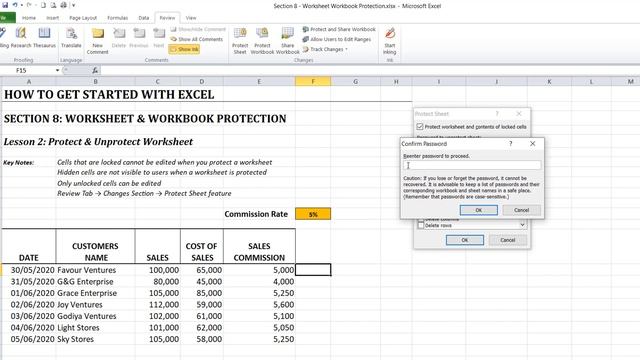Switch to the View tab
Viewport: 640px width, 360px height.
[x=191, y=18]
